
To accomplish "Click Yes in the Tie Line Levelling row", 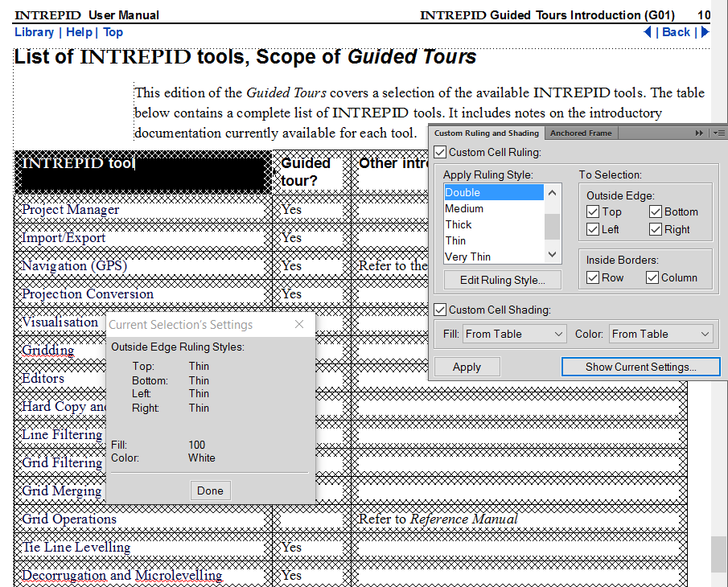I will (x=291, y=547).
